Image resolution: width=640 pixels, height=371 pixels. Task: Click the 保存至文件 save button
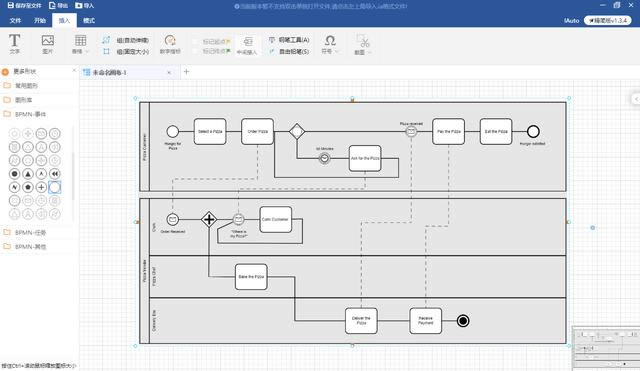point(24,6)
